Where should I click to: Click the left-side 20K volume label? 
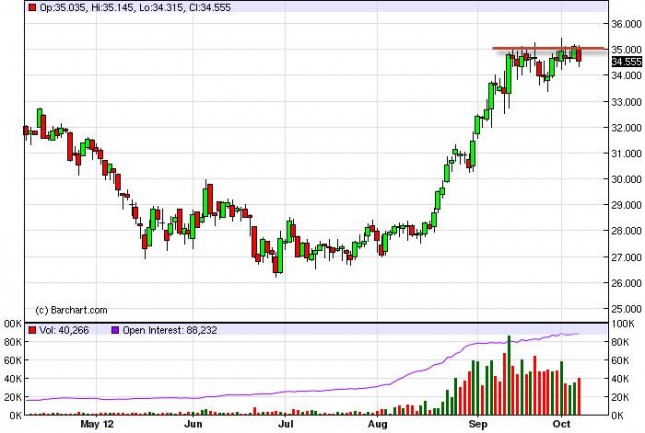point(13,397)
